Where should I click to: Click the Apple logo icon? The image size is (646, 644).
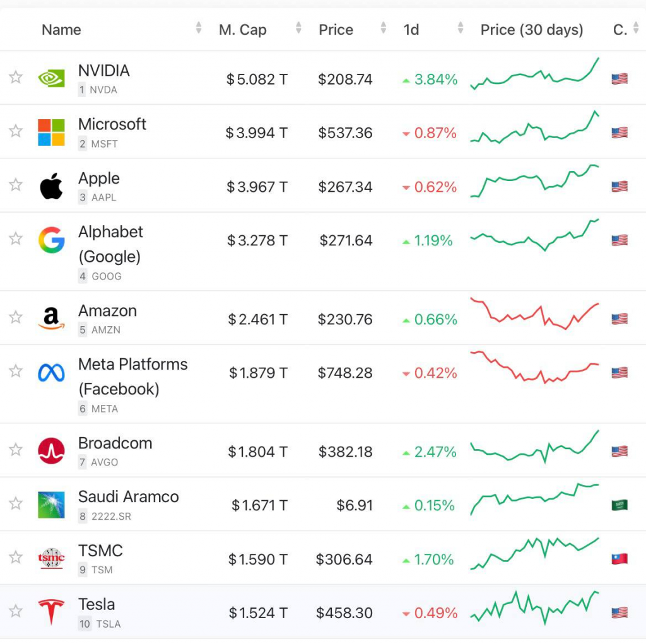pyautogui.click(x=51, y=186)
